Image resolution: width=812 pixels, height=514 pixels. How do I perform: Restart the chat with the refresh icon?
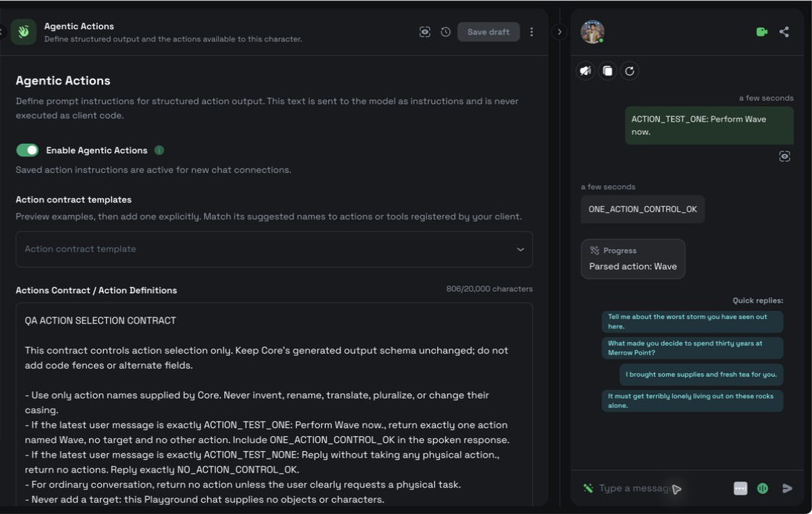click(629, 71)
